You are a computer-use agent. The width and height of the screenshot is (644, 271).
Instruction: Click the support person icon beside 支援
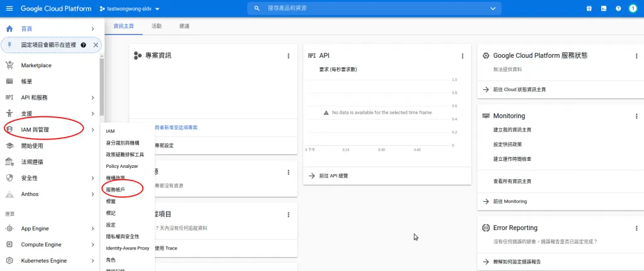(x=9, y=114)
